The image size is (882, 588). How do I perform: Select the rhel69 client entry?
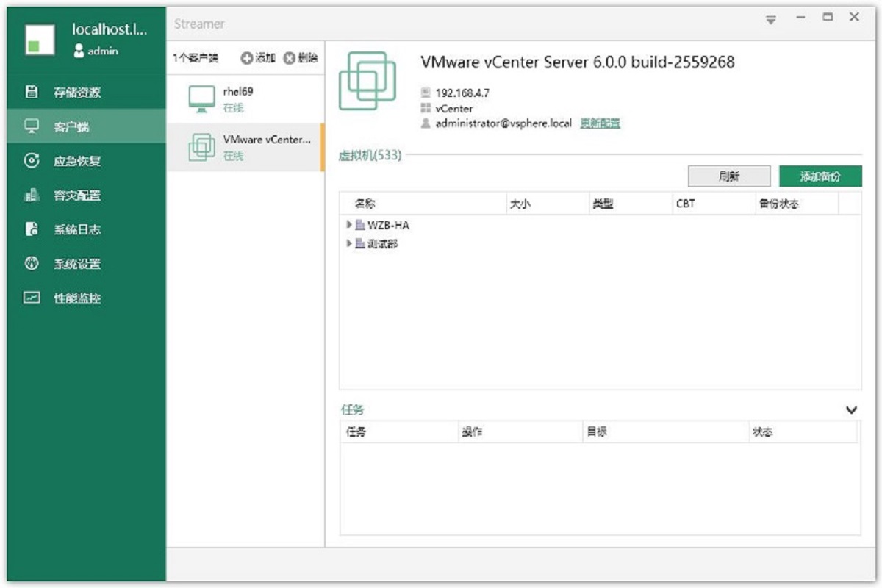point(244,99)
